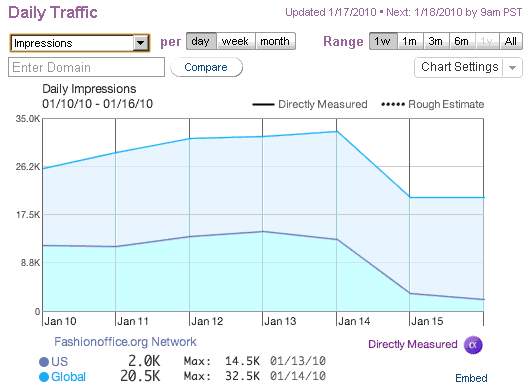The image size is (530, 392).
Task: Select per month granularity
Action: [x=275, y=41]
